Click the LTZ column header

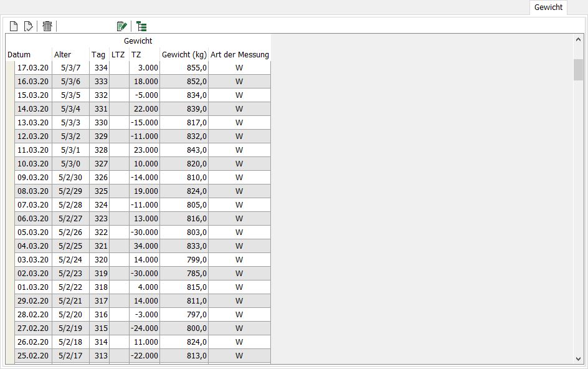(x=118, y=54)
